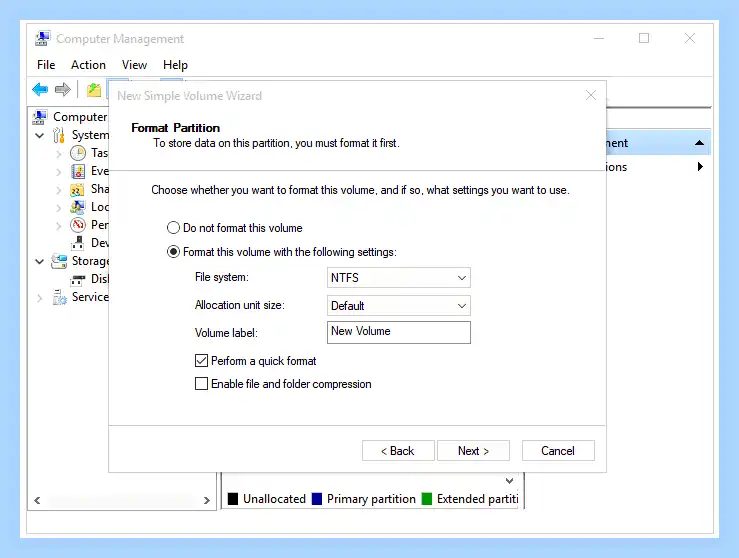Click the Storage node icon
This screenshot has height=558, width=739.
(x=59, y=261)
